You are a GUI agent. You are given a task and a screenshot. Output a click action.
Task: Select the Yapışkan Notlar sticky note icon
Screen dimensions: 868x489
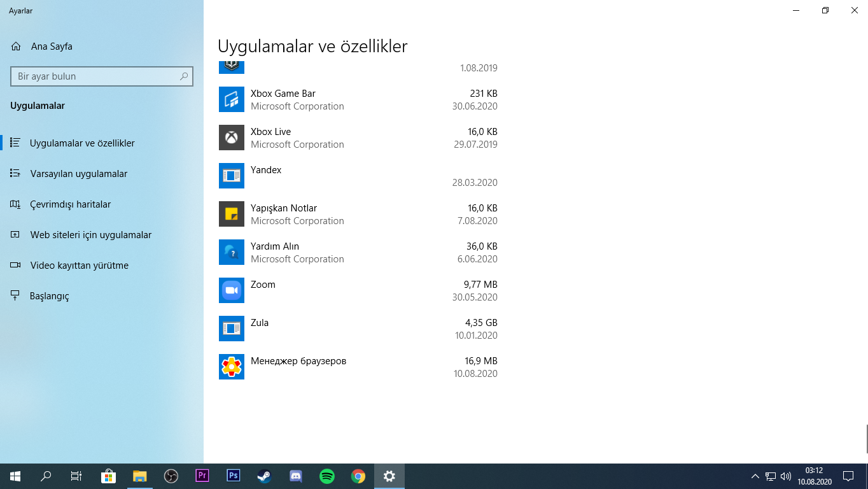click(x=232, y=214)
